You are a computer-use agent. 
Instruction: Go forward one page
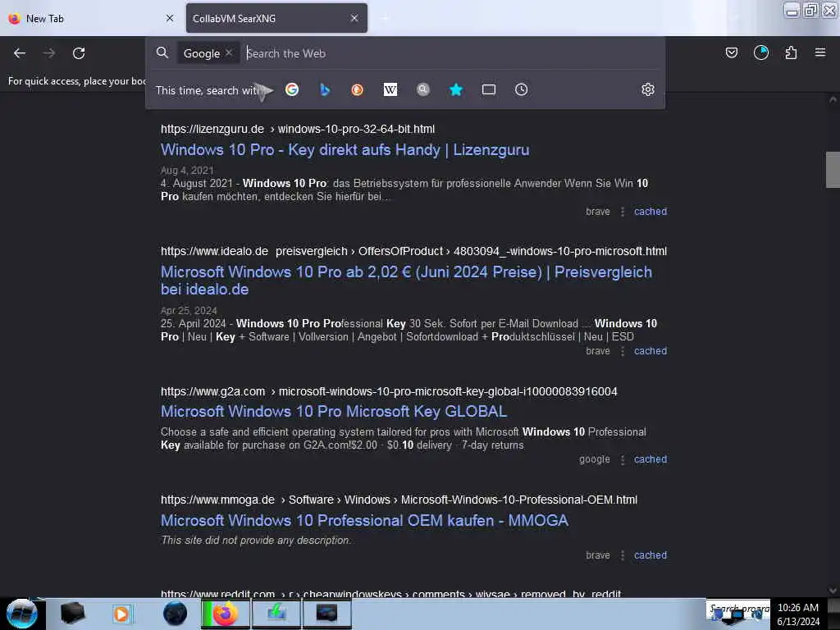coord(49,53)
